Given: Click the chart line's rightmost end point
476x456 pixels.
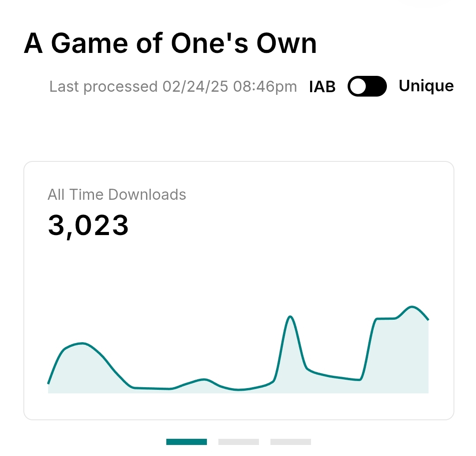Looking at the screenshot, I should coord(428,319).
